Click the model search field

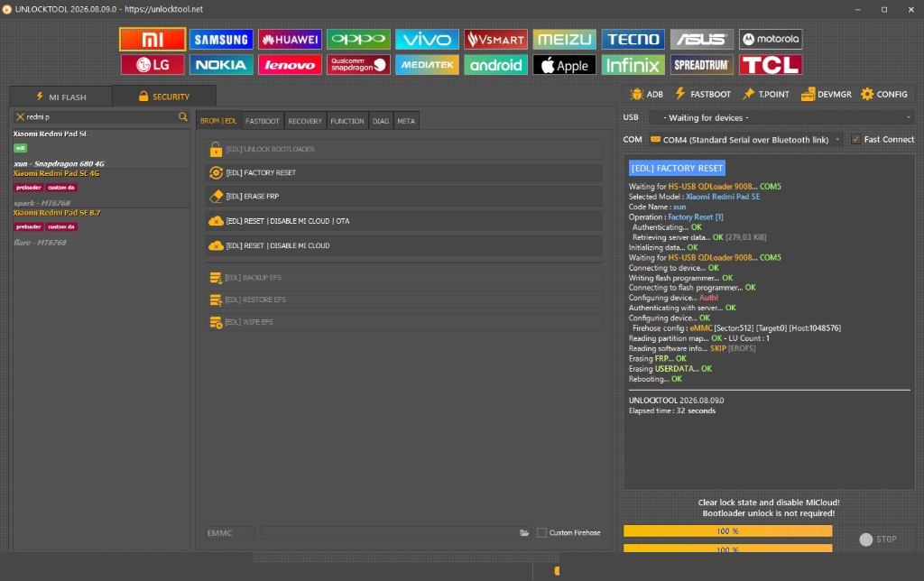point(101,116)
